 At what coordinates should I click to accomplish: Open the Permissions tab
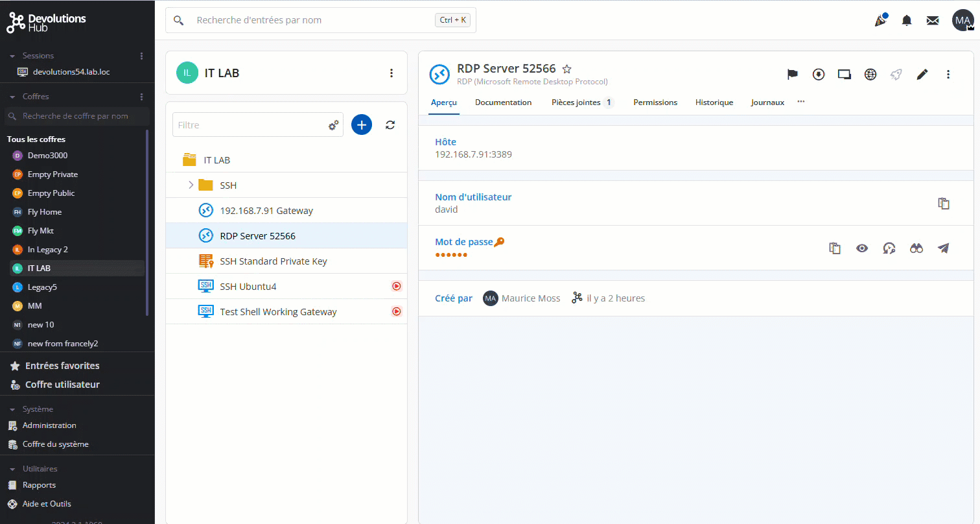pos(655,102)
